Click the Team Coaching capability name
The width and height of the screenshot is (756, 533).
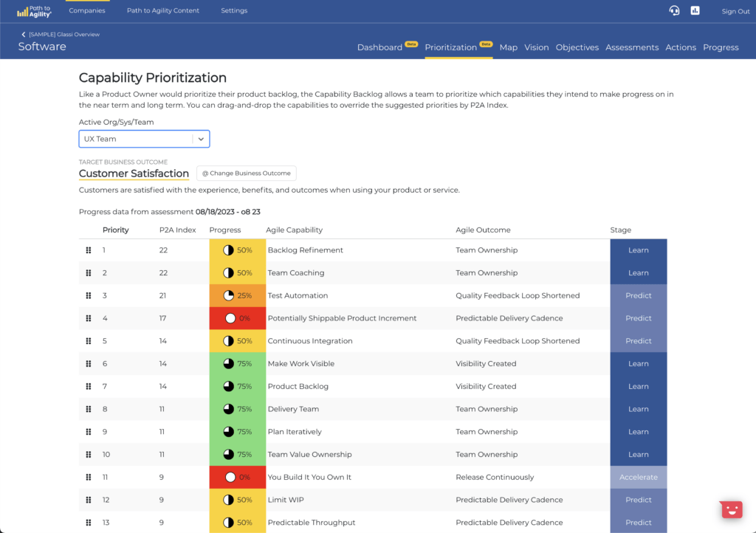click(296, 272)
